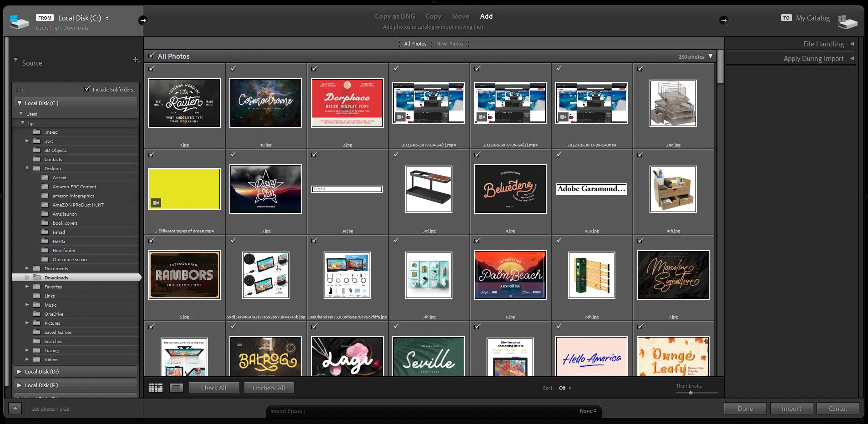Switch to loupe view icon
The height and width of the screenshot is (424, 868).
[x=177, y=388]
